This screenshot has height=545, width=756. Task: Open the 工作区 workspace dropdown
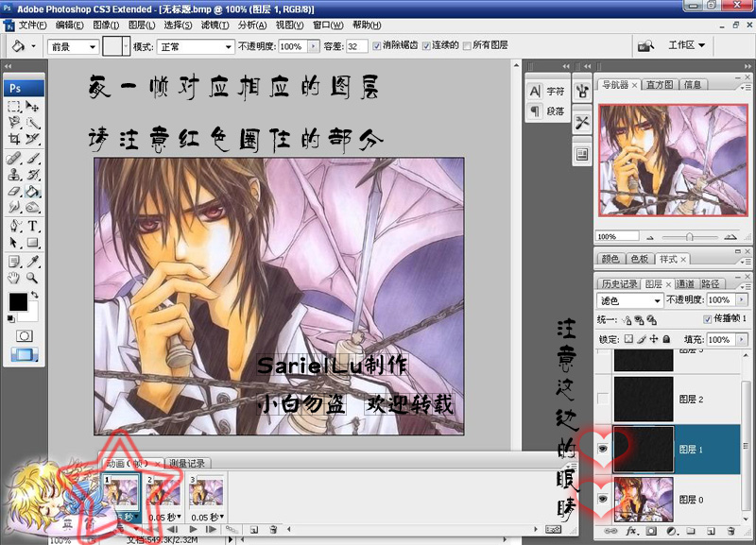coord(687,45)
